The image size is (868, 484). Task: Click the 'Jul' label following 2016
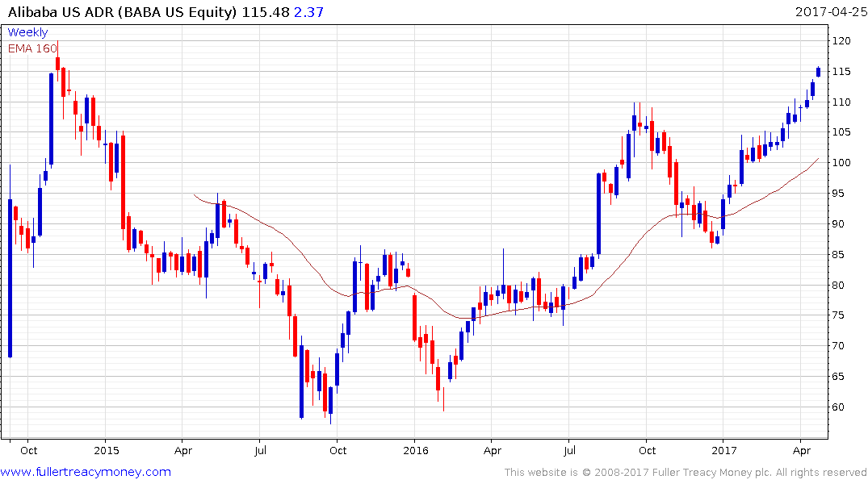point(569,450)
